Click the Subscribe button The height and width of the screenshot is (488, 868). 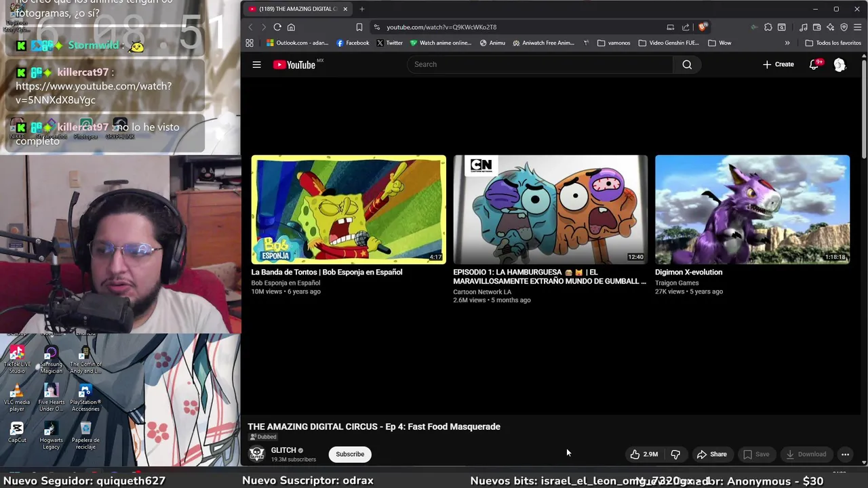pos(350,454)
